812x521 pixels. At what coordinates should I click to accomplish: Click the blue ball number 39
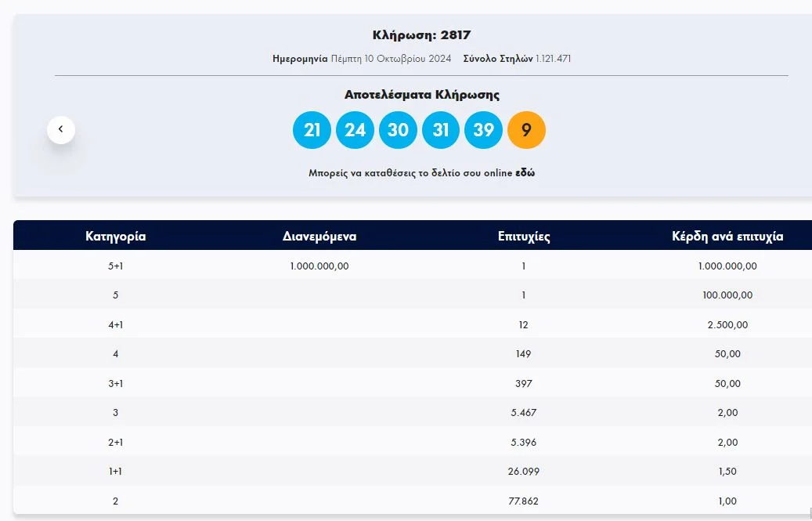pyautogui.click(x=484, y=129)
